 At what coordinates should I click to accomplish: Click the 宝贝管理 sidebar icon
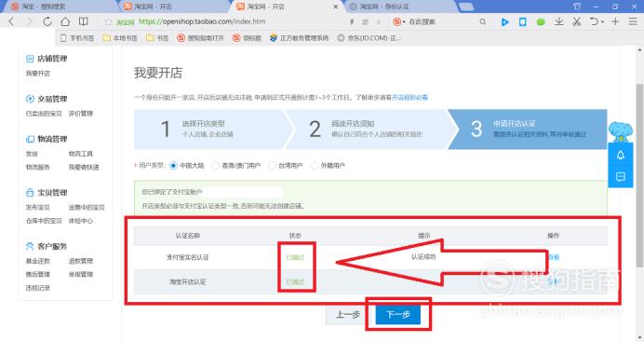click(30, 193)
